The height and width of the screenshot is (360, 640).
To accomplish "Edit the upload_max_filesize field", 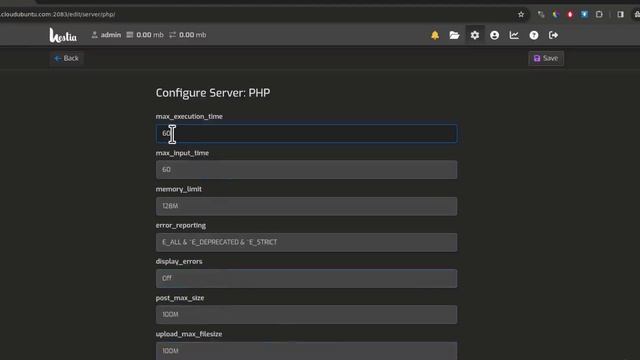I will 307,351.
